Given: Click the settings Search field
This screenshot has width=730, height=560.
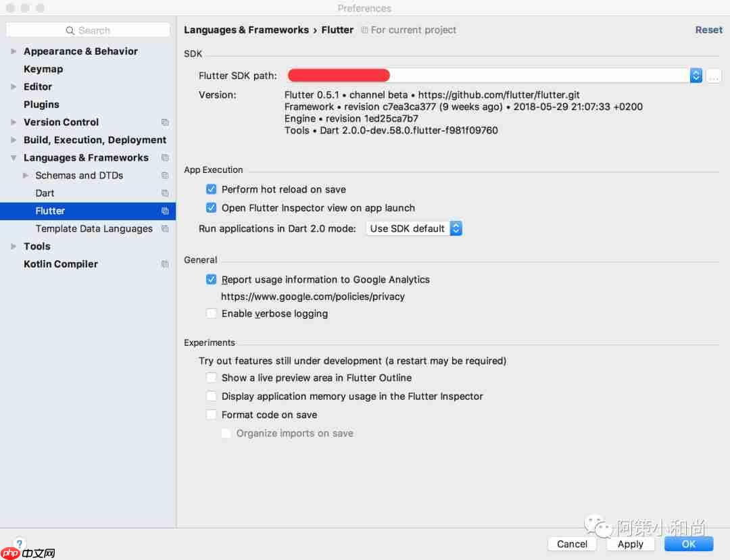Looking at the screenshot, I should tap(88, 30).
